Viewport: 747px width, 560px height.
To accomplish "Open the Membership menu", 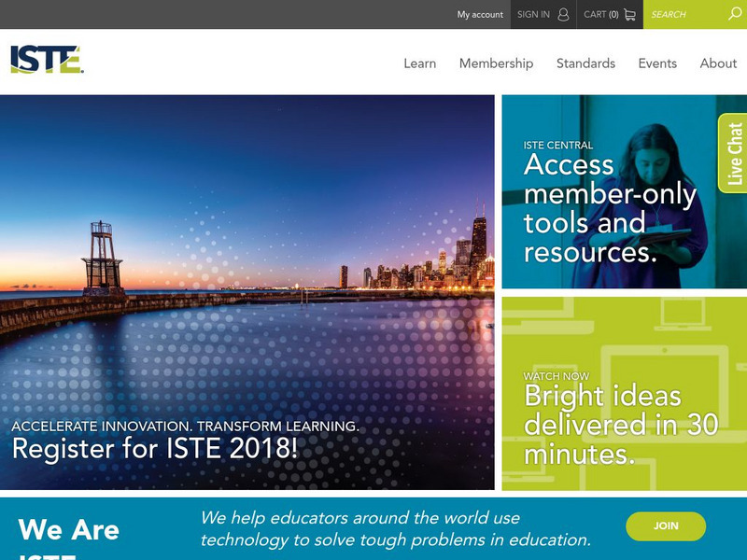I will 496,63.
